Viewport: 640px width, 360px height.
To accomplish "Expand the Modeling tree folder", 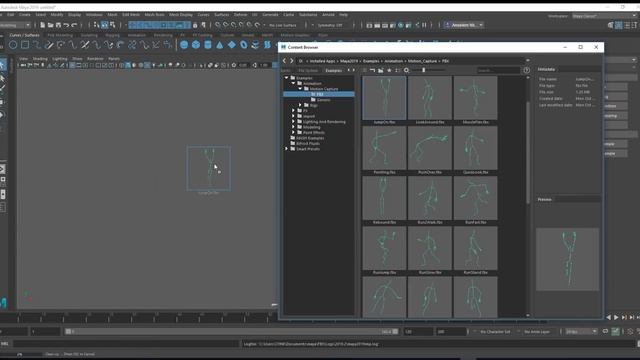I will point(293,127).
